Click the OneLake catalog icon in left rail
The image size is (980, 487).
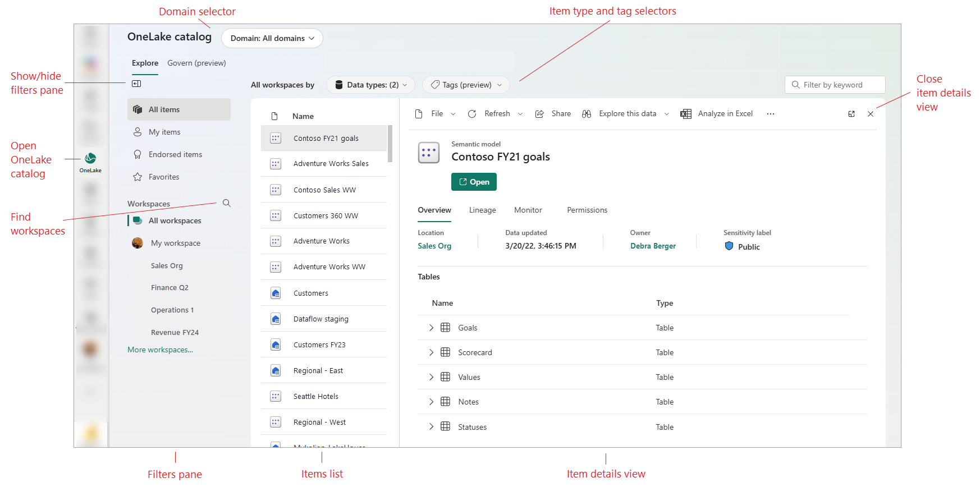(x=90, y=159)
